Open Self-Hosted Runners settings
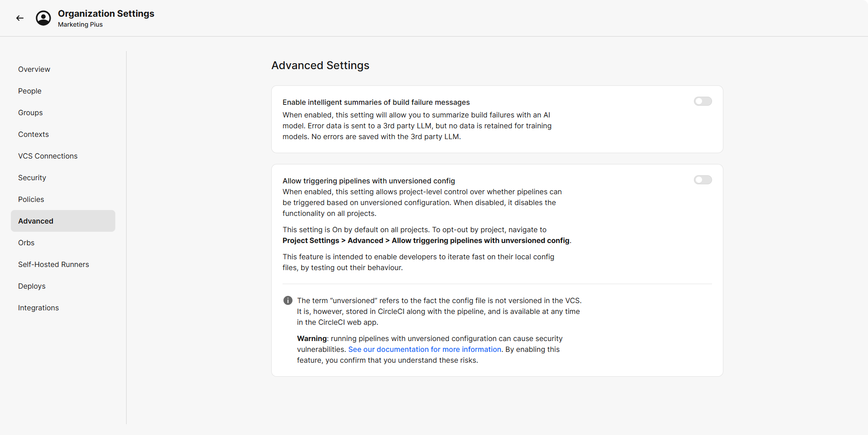The width and height of the screenshot is (868, 435). pyautogui.click(x=53, y=264)
